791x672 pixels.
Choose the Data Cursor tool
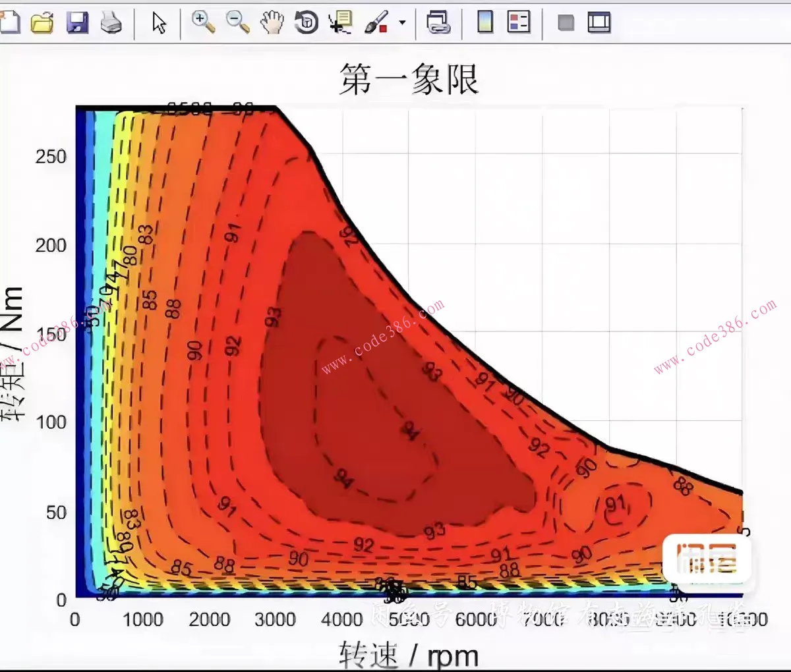[x=340, y=23]
